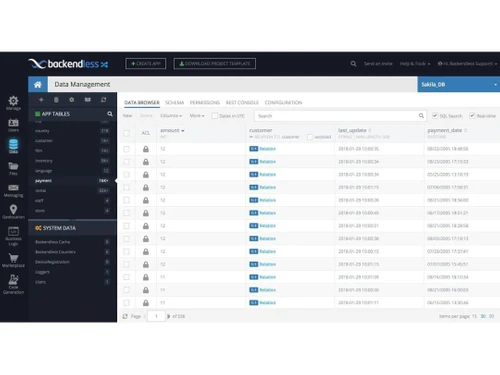Select the rental table

tap(72, 191)
